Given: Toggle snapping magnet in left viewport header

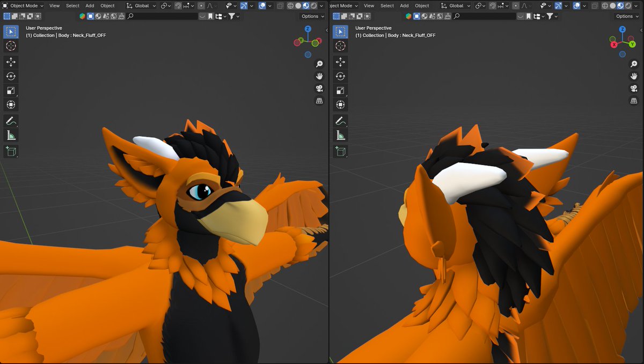Looking at the screenshot, I should tap(178, 5).
